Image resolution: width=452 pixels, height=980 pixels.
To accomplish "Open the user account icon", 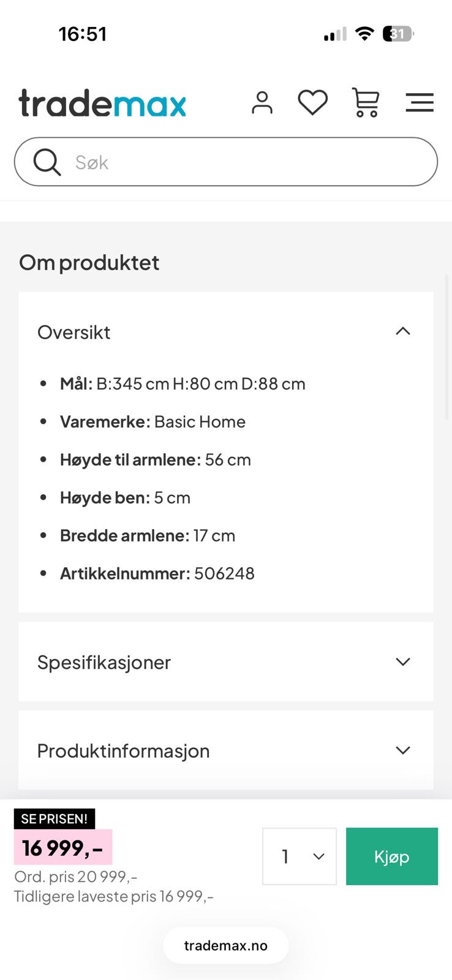I will pos(262,102).
